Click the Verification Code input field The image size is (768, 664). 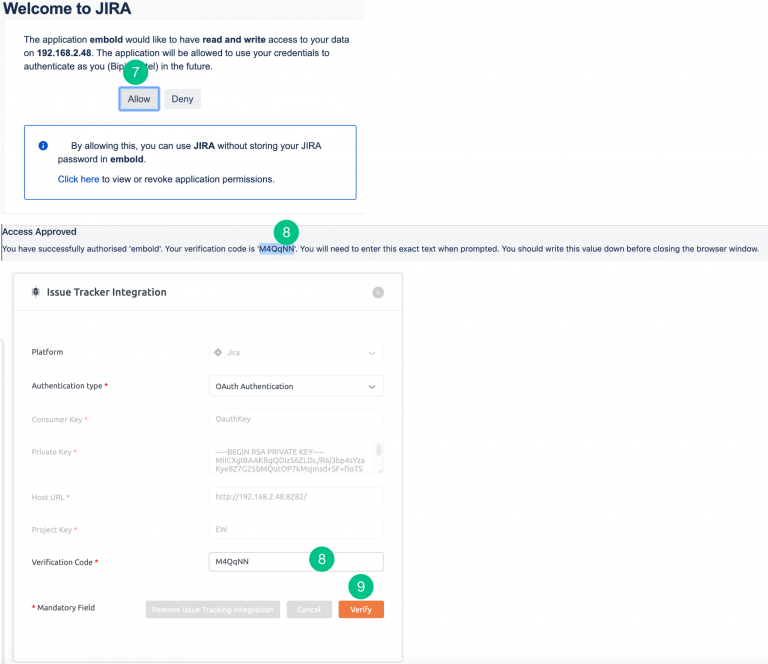click(296, 562)
